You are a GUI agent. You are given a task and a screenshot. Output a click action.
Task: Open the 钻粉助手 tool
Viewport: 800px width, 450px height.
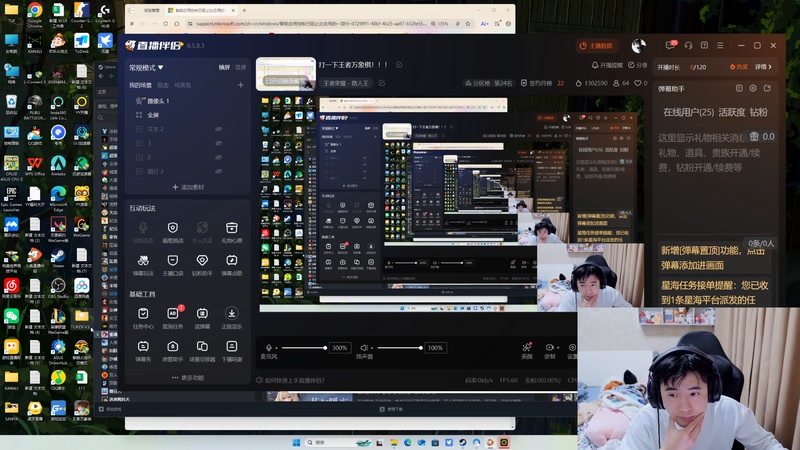tap(203, 265)
